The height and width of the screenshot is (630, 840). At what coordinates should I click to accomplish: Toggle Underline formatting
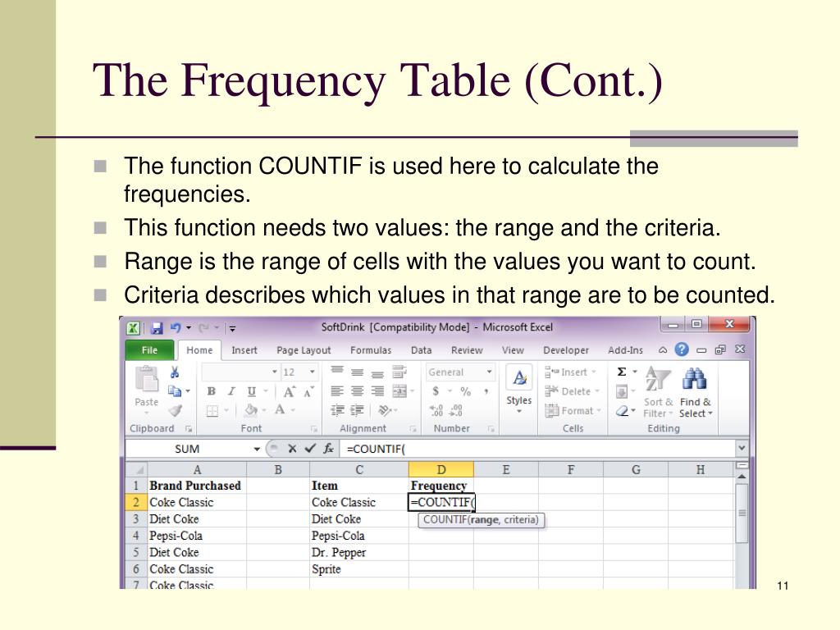click(251, 391)
